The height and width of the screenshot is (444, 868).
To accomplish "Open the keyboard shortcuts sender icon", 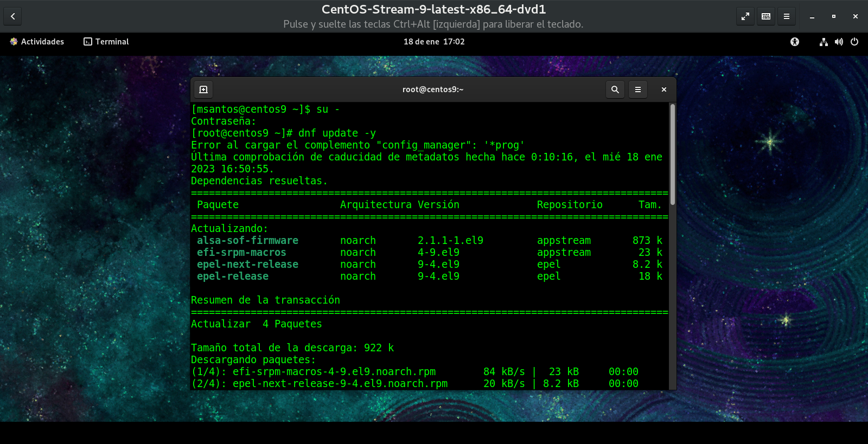I will click(x=766, y=16).
